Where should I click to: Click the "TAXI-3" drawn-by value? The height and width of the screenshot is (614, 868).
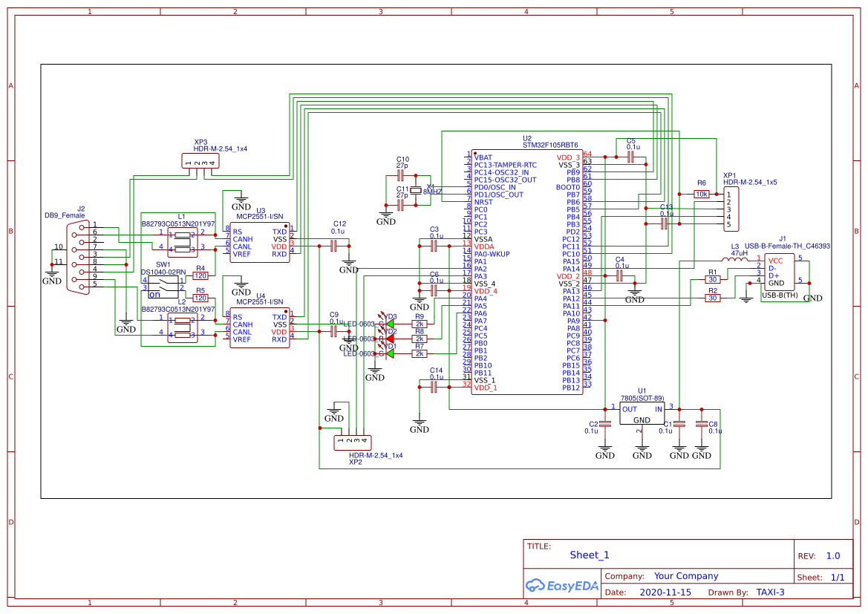tap(770, 592)
